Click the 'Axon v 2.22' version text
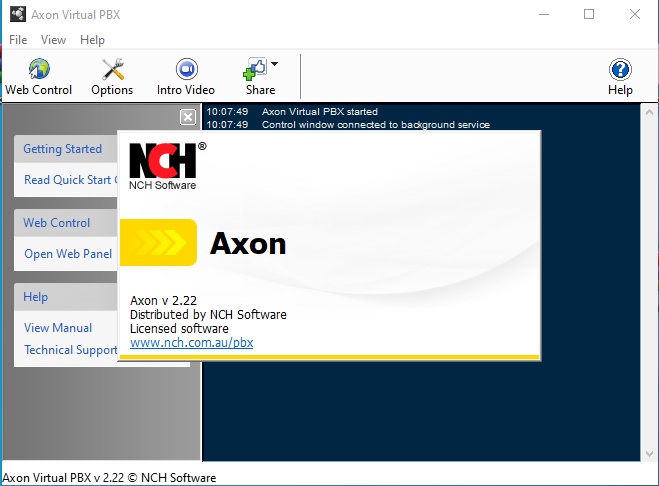The image size is (659, 486). 163,301
